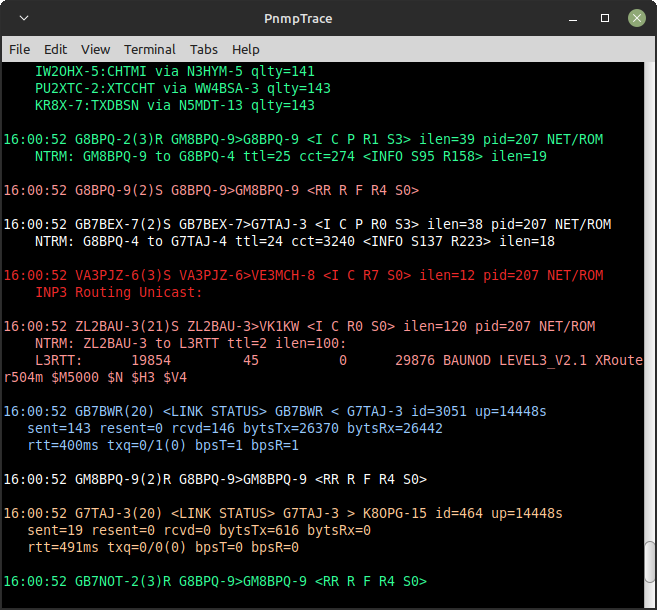Click the last GB7NOT-2(3)R trace line
The image size is (657, 610).
click(215, 581)
